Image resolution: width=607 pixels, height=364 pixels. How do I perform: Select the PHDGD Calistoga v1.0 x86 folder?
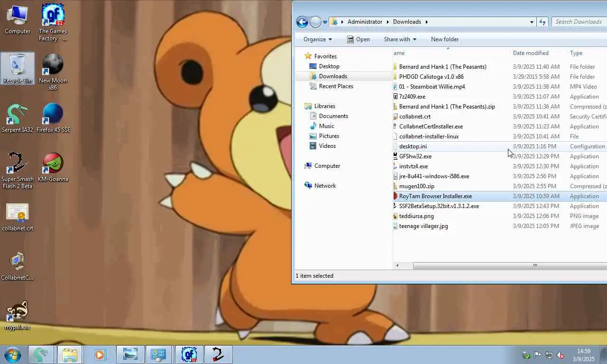coord(431,77)
